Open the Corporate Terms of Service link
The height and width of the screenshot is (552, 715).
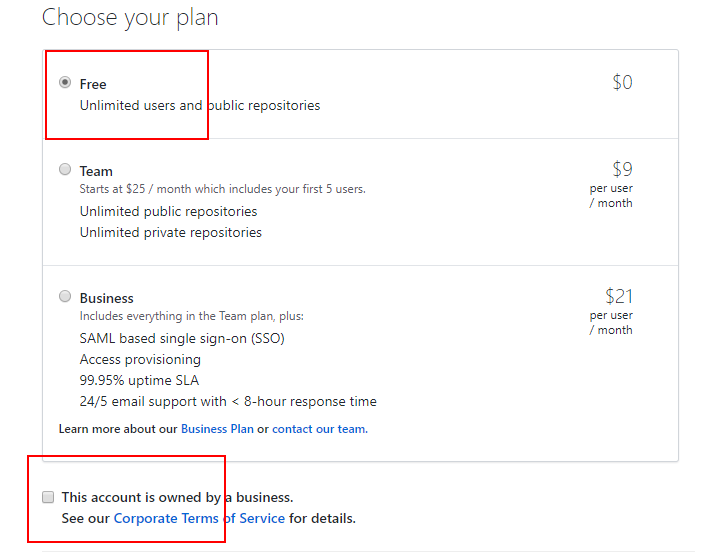pos(199,518)
